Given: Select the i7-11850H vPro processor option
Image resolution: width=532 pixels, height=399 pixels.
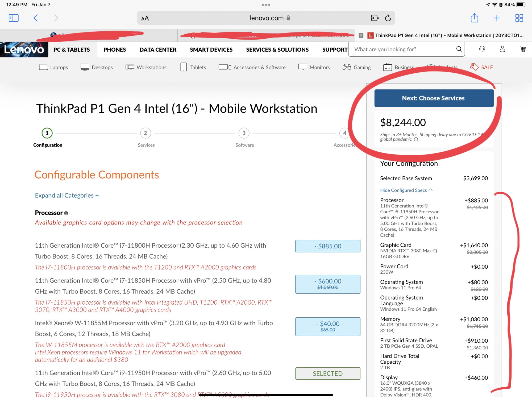Looking at the screenshot, I should point(328,284).
